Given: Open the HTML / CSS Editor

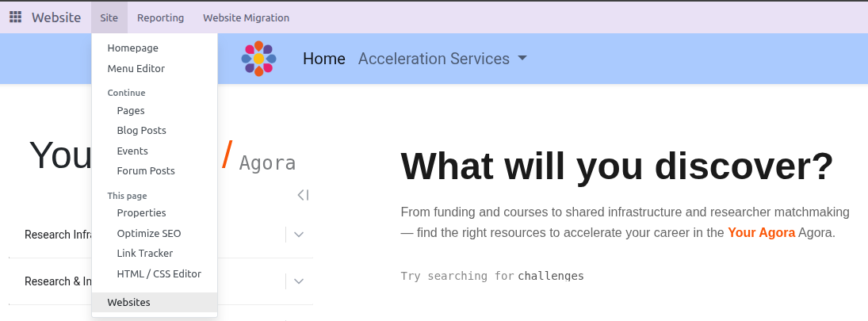Looking at the screenshot, I should tap(159, 274).
